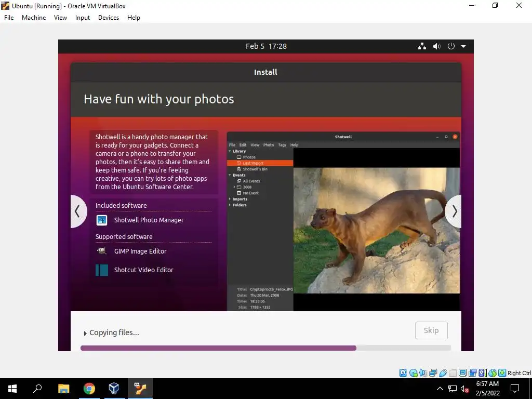
Task: Click the Shotwell Photo Manager label
Action: tap(149, 220)
